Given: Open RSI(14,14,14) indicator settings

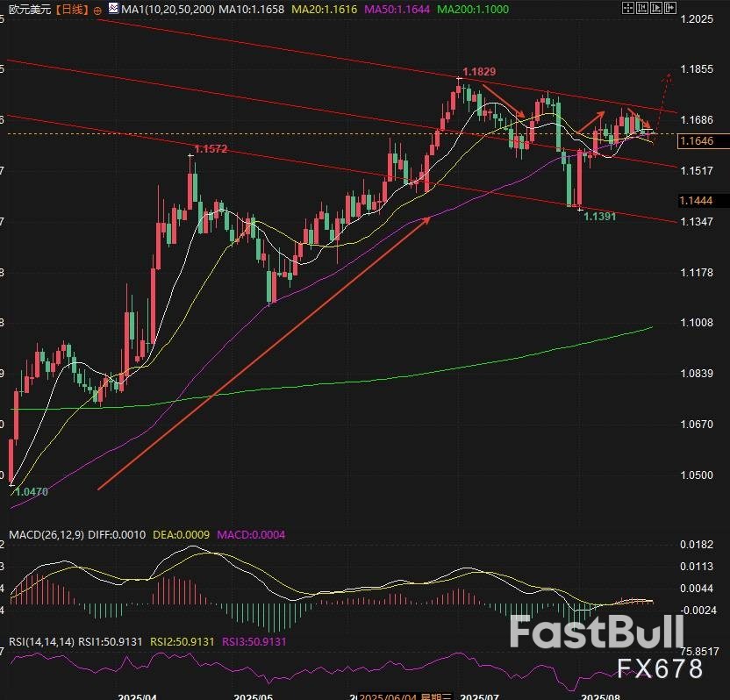Looking at the screenshot, I should pyautogui.click(x=42, y=641).
